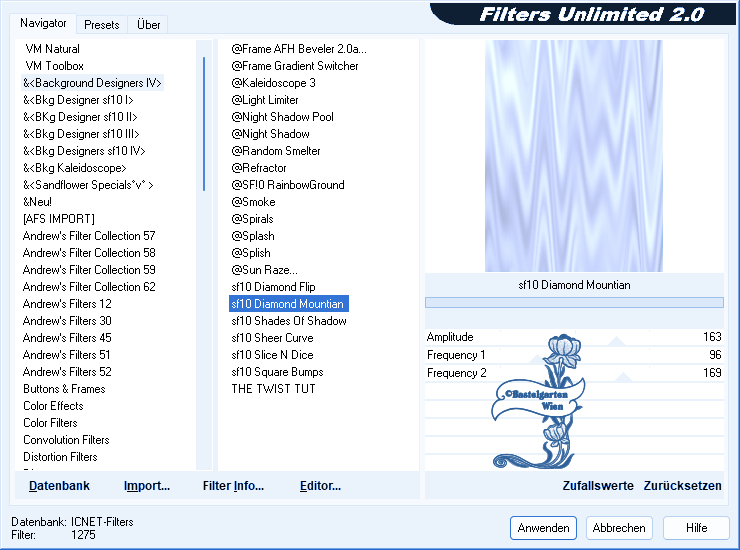Click the Import... button
The height and width of the screenshot is (550, 740).
[147, 486]
